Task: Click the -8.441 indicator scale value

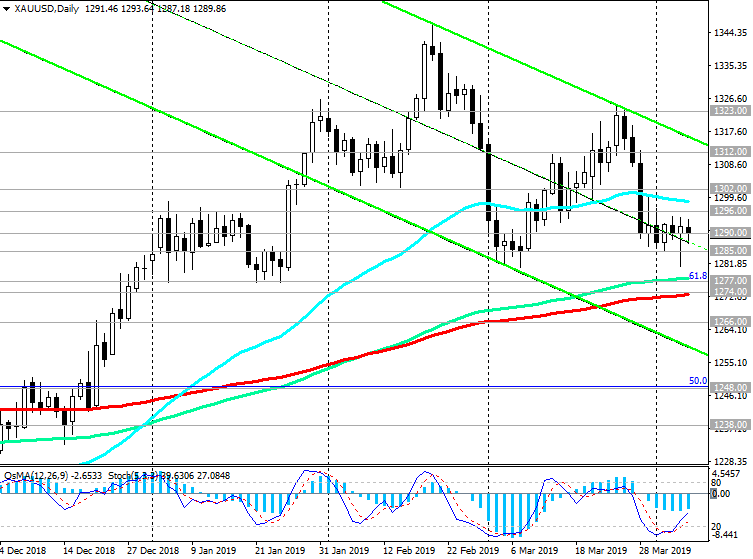Action: [725, 535]
